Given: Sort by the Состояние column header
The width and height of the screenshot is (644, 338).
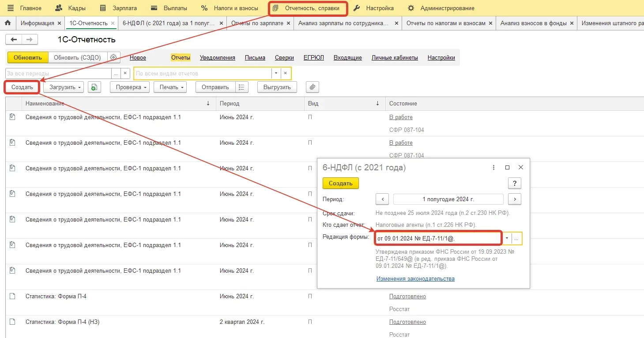Looking at the screenshot, I should (x=514, y=104).
